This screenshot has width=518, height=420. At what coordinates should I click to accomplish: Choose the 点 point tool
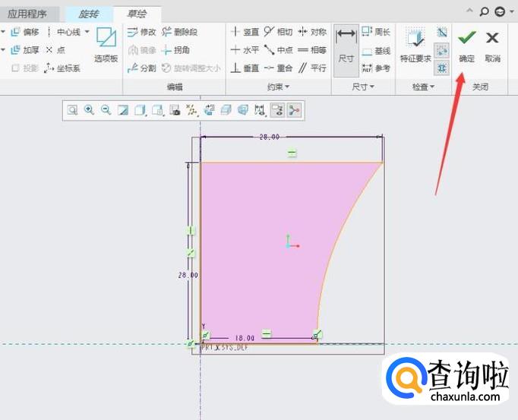click(55, 50)
